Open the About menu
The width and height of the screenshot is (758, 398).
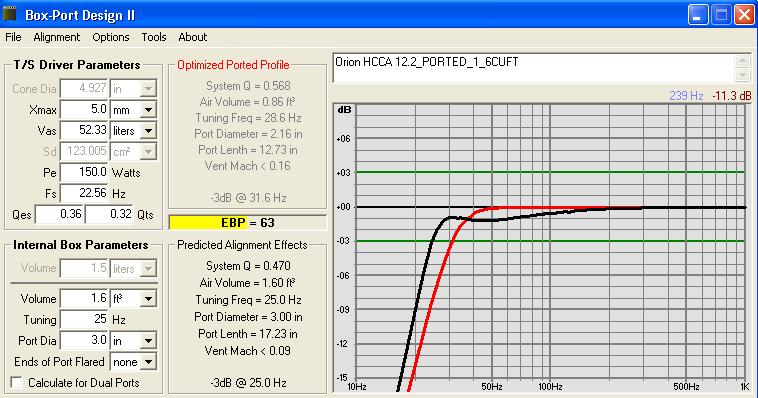[192, 37]
